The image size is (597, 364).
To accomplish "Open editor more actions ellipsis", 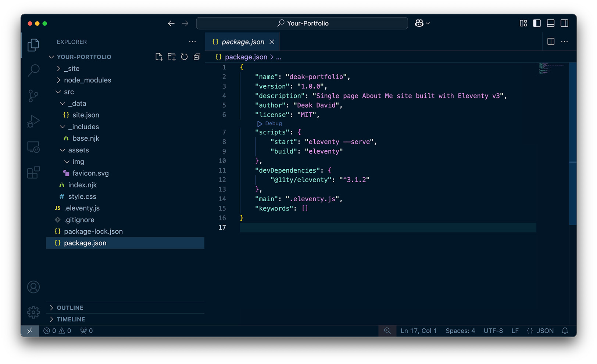I will coord(565,42).
